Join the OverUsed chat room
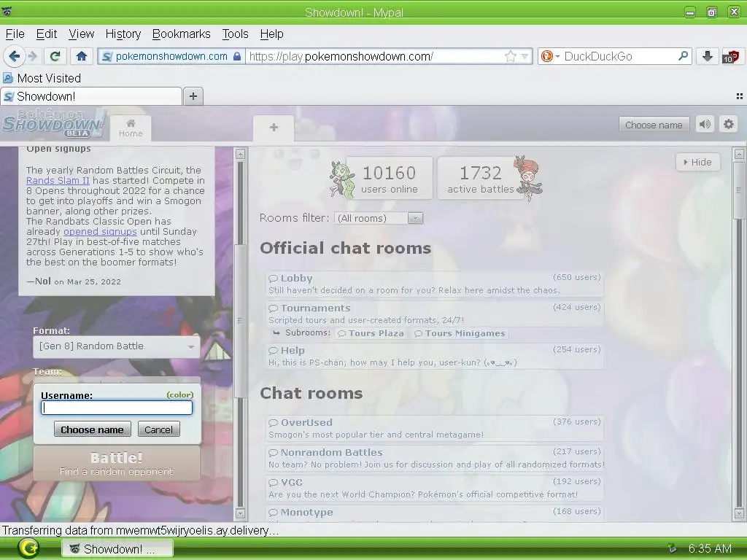Viewport: 747px width, 560px height. click(x=434, y=428)
